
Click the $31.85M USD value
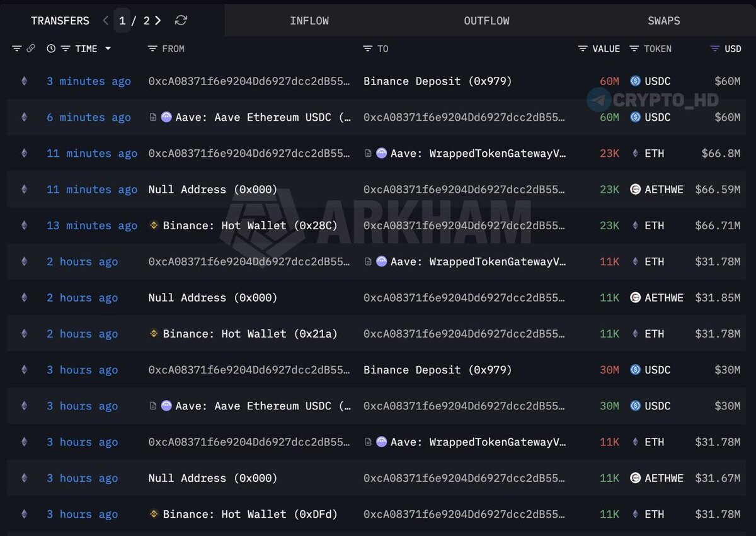coord(718,298)
